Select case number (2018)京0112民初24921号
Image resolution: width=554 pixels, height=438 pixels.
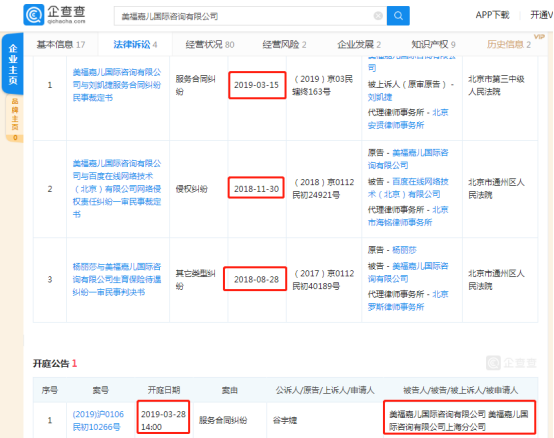coord(323,188)
